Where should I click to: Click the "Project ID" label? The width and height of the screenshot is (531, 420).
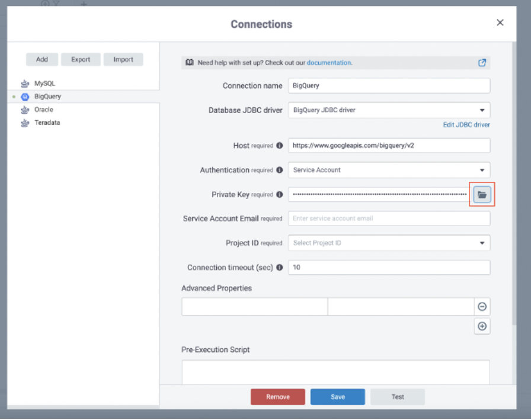click(242, 243)
